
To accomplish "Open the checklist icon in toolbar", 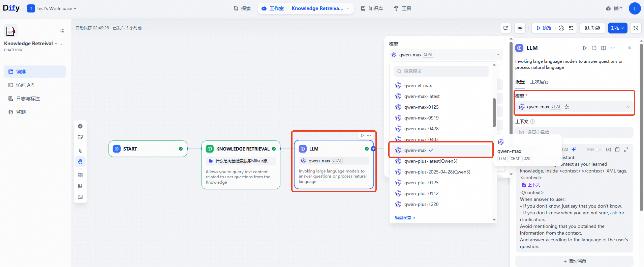I will [571, 28].
